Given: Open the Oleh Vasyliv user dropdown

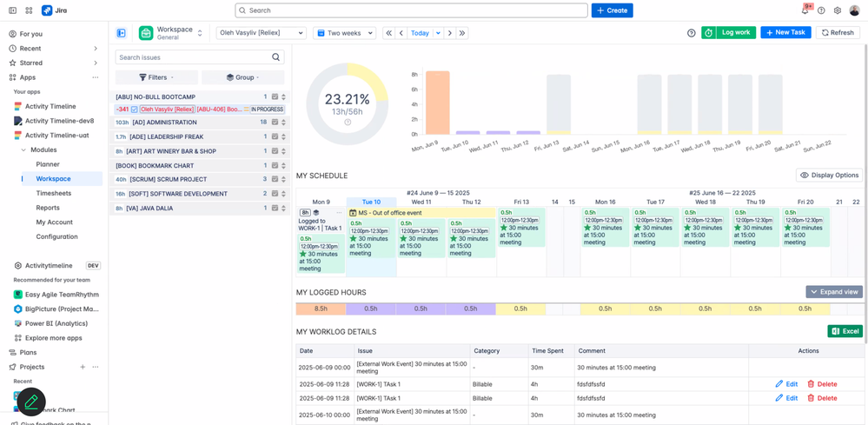Looking at the screenshot, I should click(x=261, y=33).
